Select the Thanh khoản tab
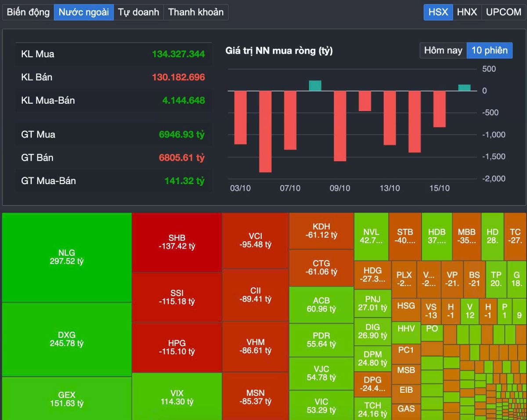The width and height of the screenshot is (527, 420). point(195,12)
